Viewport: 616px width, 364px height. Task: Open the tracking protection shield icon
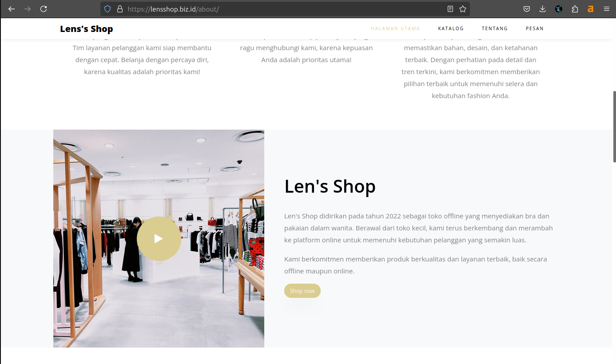(107, 9)
